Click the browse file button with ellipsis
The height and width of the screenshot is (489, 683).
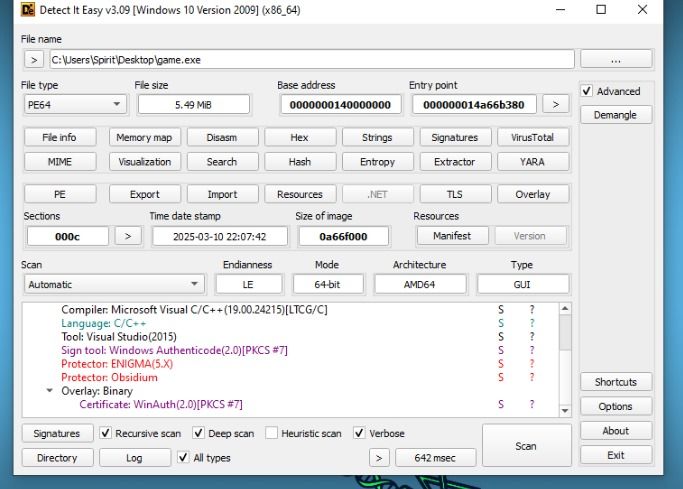tap(615, 60)
